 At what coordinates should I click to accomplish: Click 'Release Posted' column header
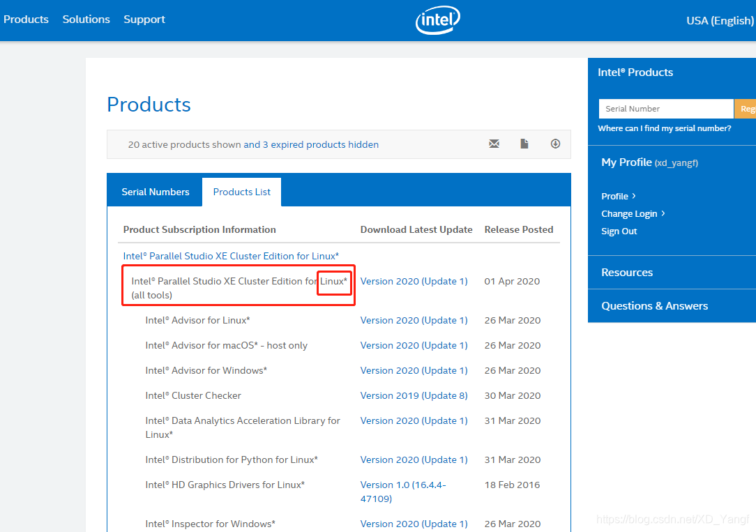(x=519, y=229)
